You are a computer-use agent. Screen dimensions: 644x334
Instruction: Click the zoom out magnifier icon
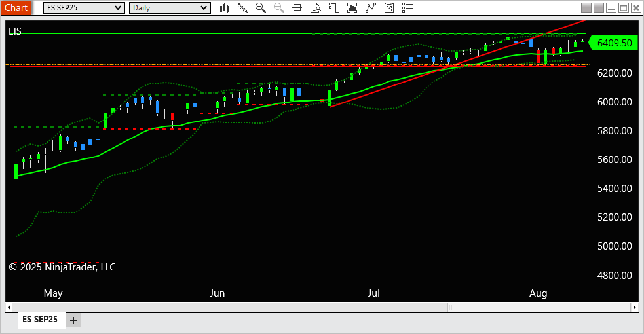pos(279,8)
